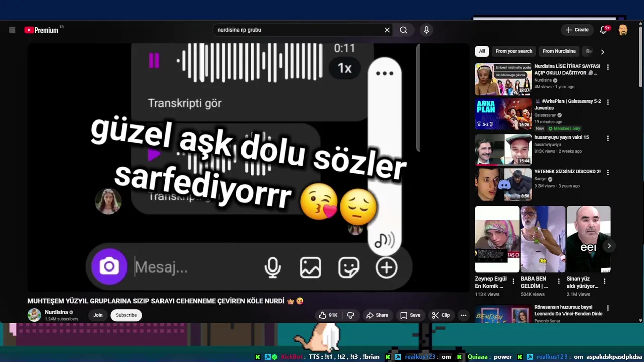The image size is (644, 362).
Task: Share the video
Action: point(377,315)
